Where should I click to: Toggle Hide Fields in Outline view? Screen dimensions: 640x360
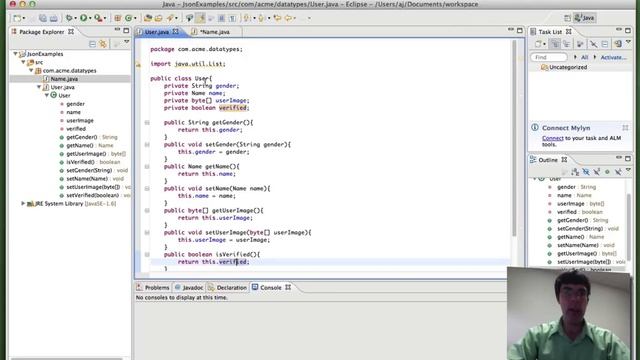[586, 172]
